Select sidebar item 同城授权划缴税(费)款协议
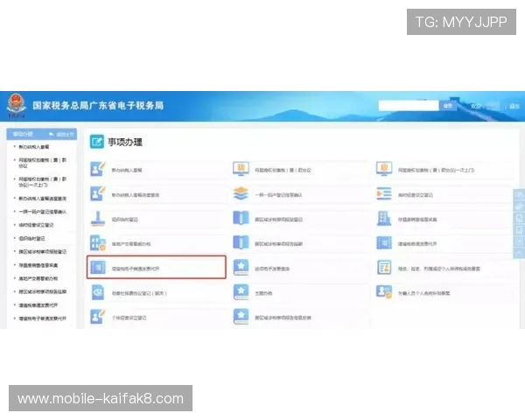 coord(43,163)
